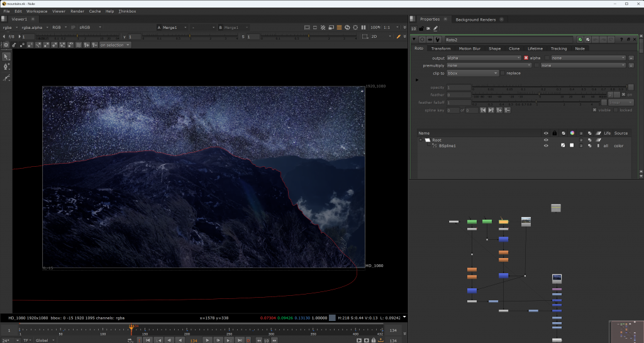
Task: Click the lock icon under the Properties tab
Action: [x=420, y=28]
